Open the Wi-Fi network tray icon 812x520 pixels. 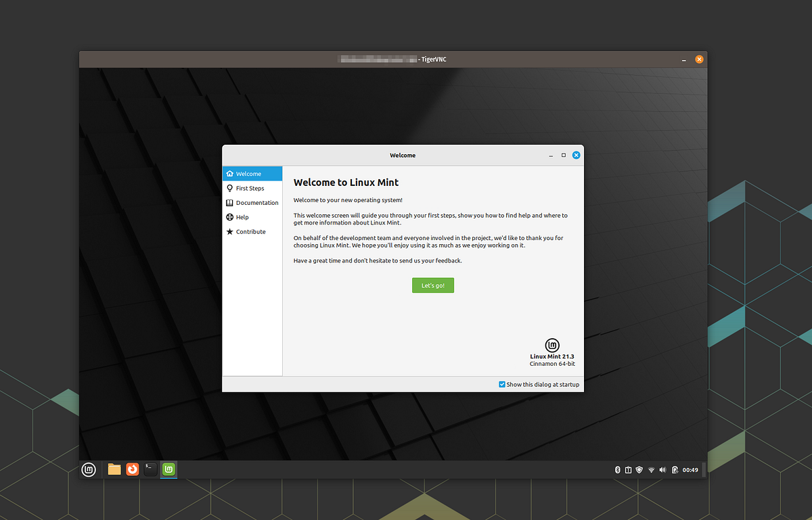[x=651, y=469]
